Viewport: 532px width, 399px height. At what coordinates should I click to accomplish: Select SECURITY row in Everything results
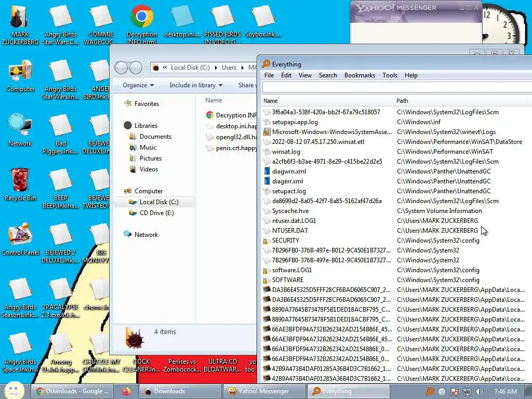(x=396, y=240)
